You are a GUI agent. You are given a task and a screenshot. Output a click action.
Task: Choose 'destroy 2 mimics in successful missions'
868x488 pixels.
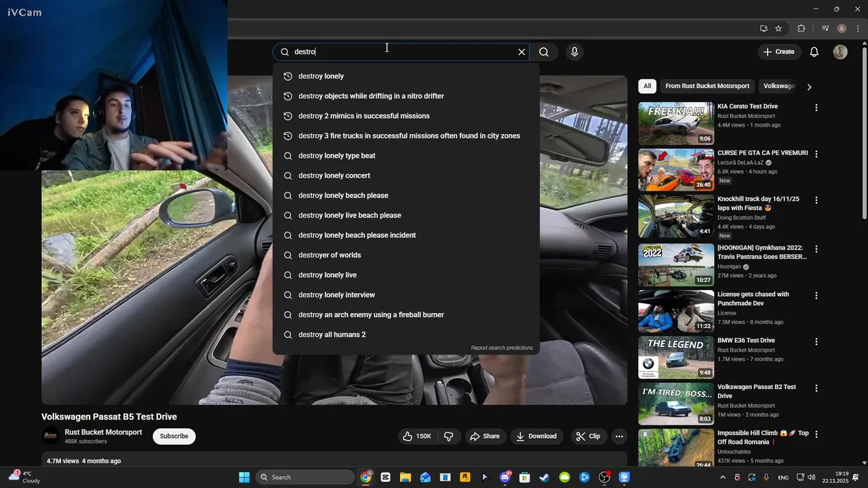pos(406,116)
